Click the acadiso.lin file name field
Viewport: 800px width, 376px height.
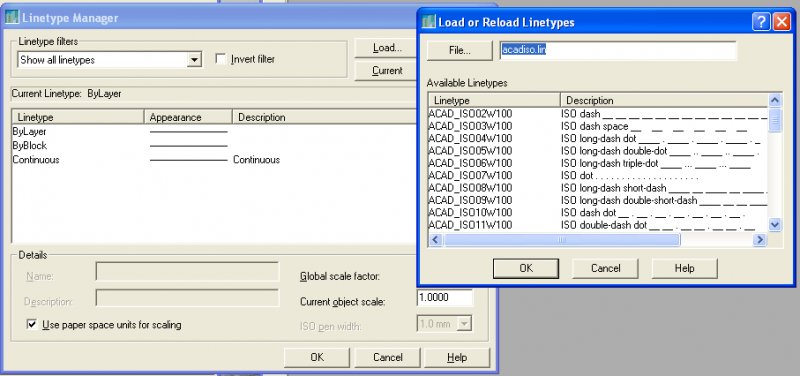(x=618, y=51)
